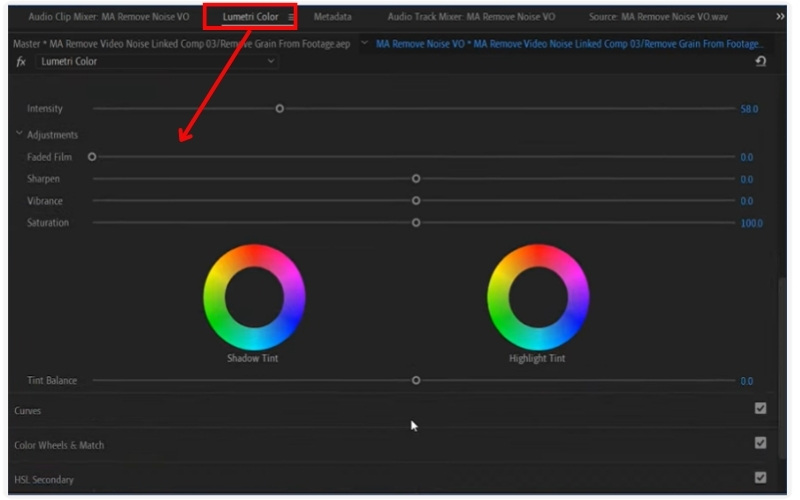The width and height of the screenshot is (800, 500).
Task: Click the reset effect arrow icon
Action: [761, 62]
